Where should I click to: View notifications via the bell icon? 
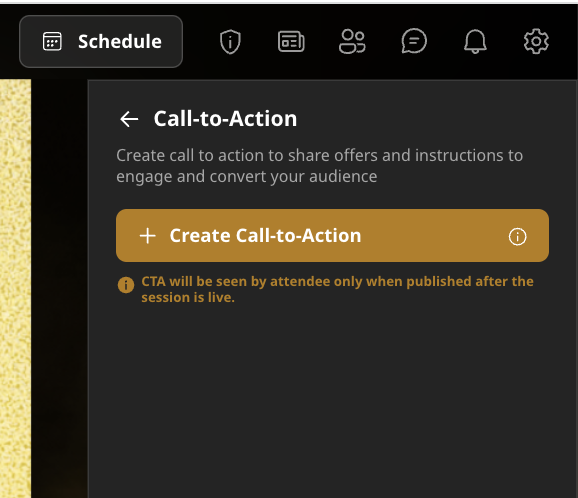point(475,41)
